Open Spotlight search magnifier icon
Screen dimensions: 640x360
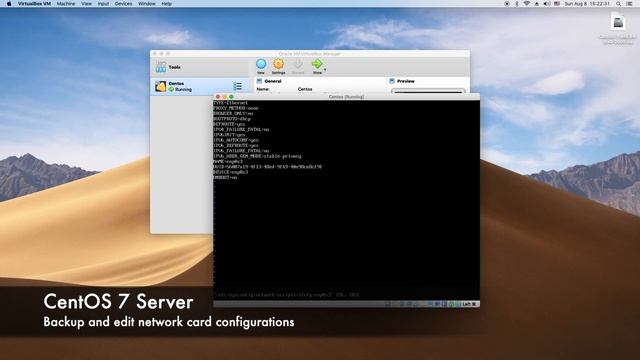click(x=618, y=4)
